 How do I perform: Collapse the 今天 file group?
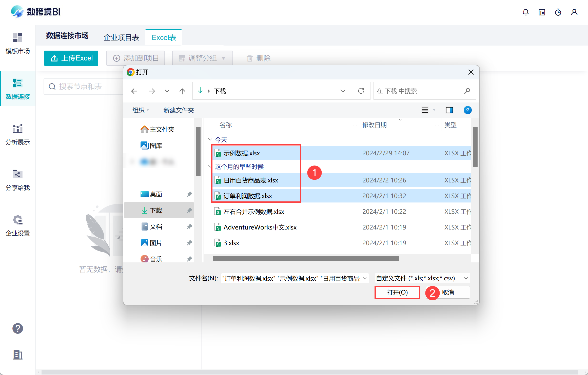[210, 139]
